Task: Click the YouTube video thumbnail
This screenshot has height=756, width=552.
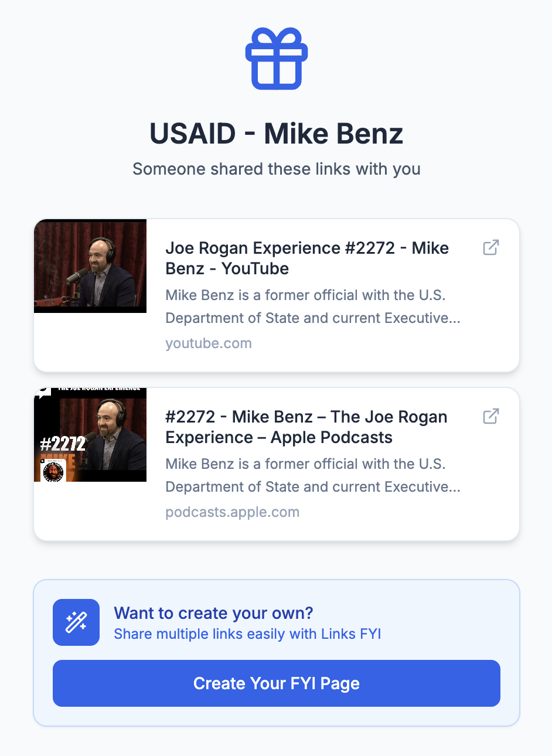Action: coord(90,266)
